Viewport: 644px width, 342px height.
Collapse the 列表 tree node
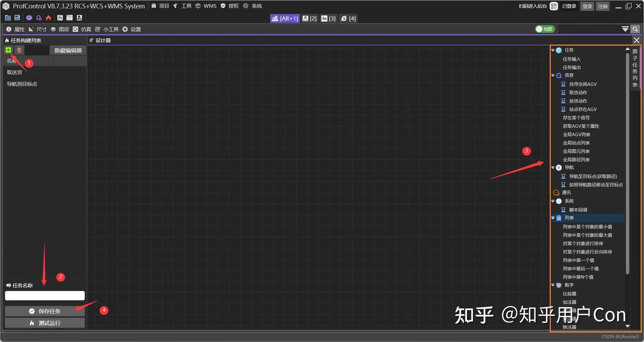click(553, 218)
